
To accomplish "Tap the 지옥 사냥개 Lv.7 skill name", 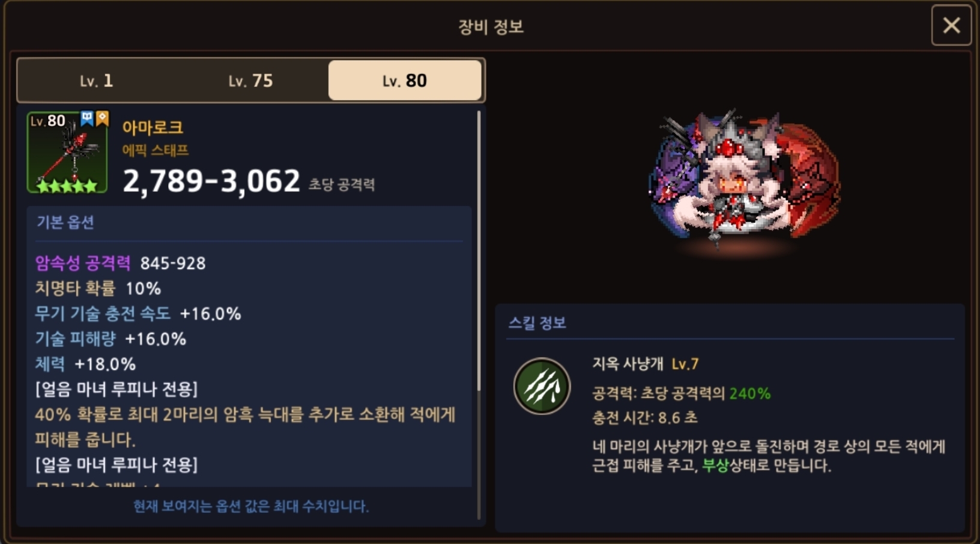I will [646, 364].
